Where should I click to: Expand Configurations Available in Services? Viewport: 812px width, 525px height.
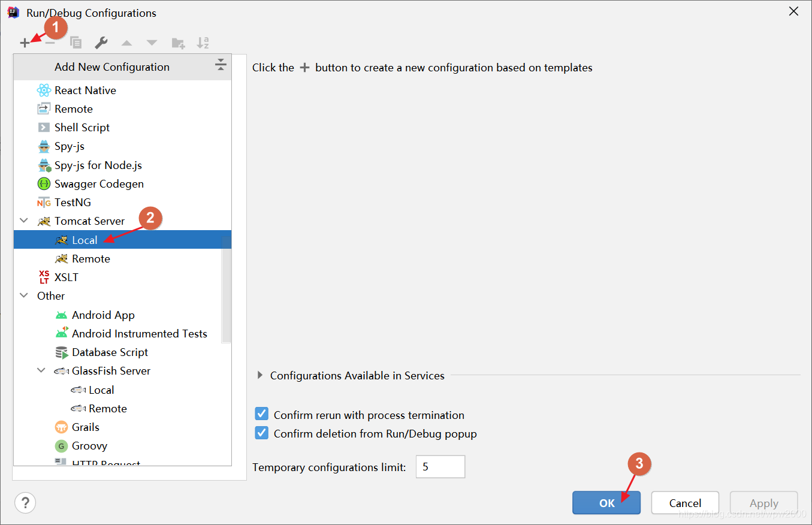pos(260,375)
